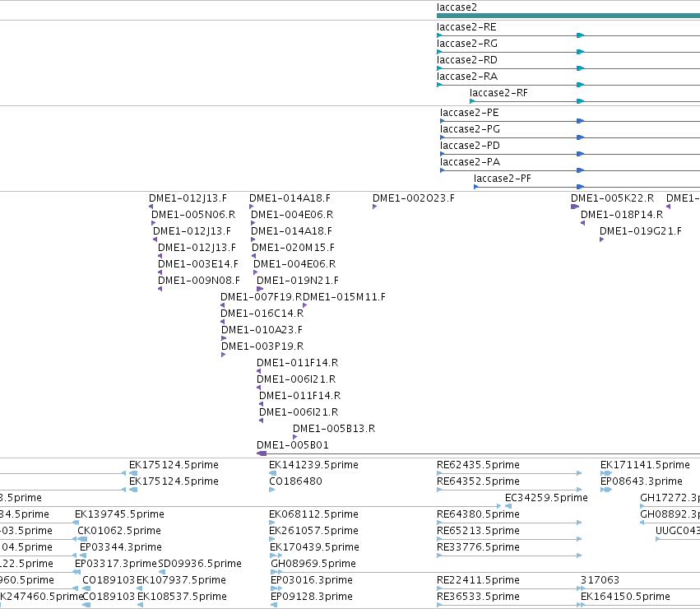This screenshot has width=700, height=609.
Task: Select EST EK068112.5prime
Action: point(272,523)
